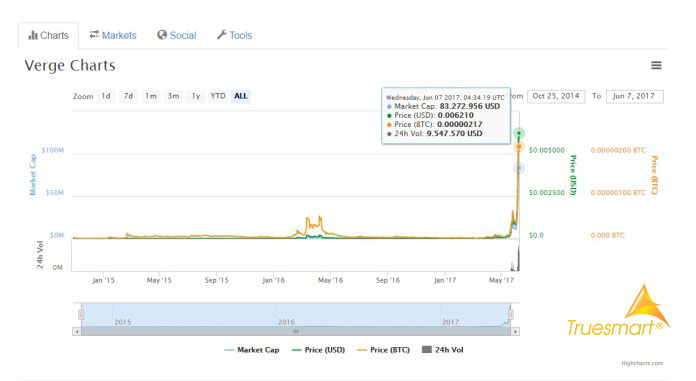
Task: Set the zoom range to 7d
Action: 128,96
